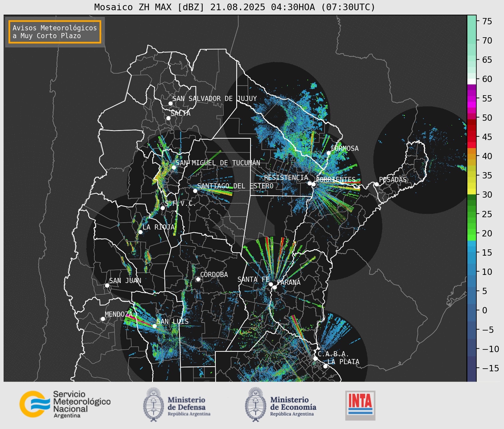The image size is (504, 429).
Task: Click the Resistencia city marker
Action: (x=310, y=183)
